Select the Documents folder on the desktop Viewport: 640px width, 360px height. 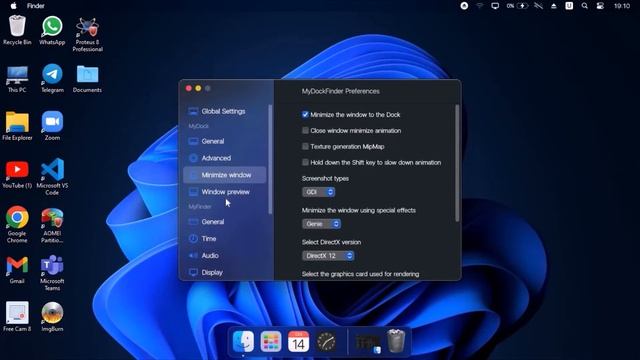click(x=87, y=79)
